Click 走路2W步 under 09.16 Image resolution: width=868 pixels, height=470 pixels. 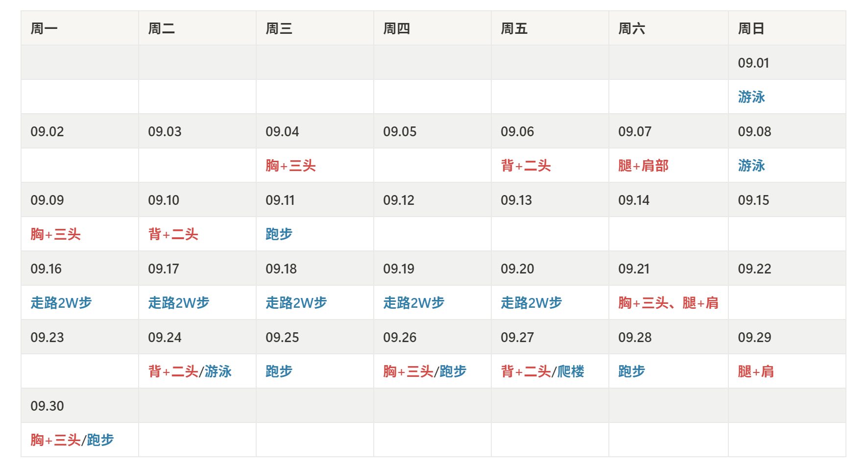[x=61, y=303]
